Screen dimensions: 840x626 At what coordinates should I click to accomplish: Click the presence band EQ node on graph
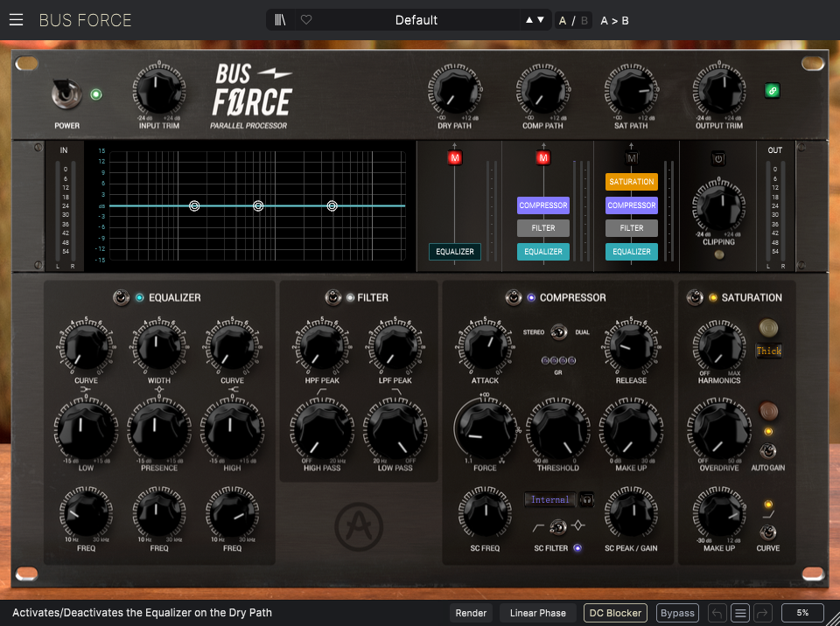point(258,205)
